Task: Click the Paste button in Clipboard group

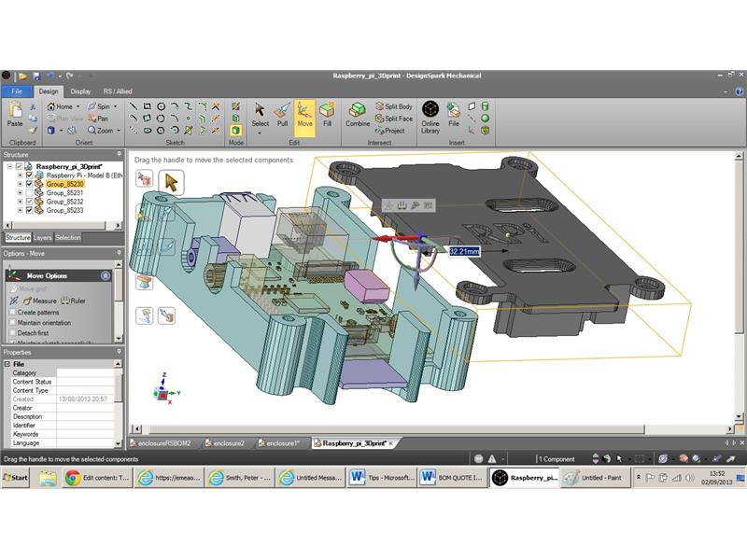Action: tap(15, 115)
